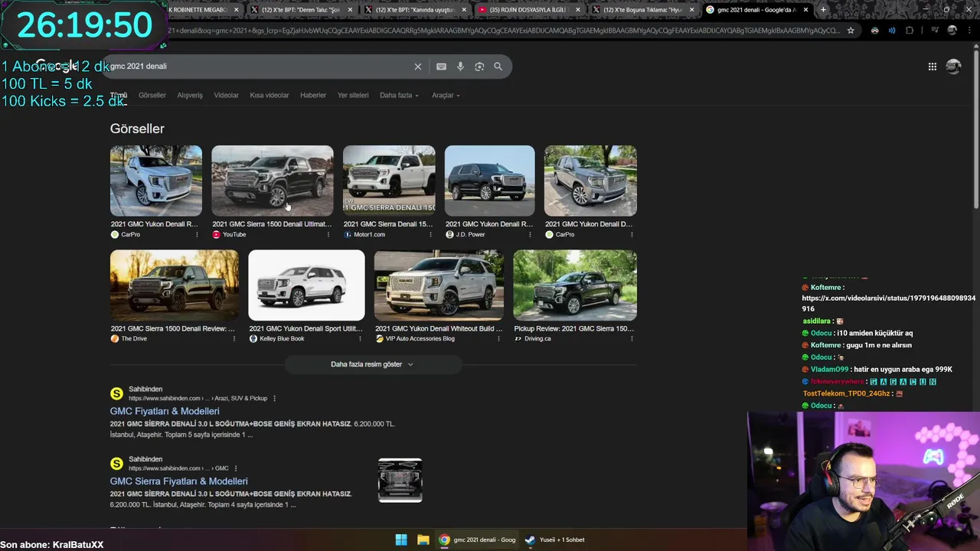Open three-dot menu of Kelley Blue Book image

[360, 339]
